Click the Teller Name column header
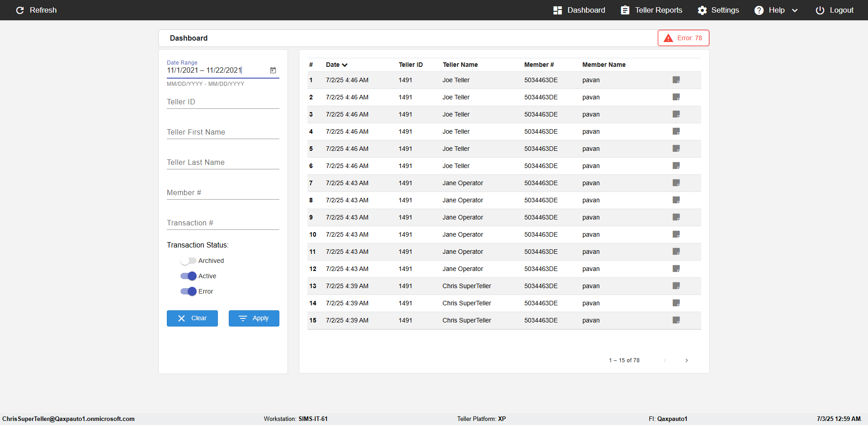The width and height of the screenshot is (868, 425). click(460, 65)
